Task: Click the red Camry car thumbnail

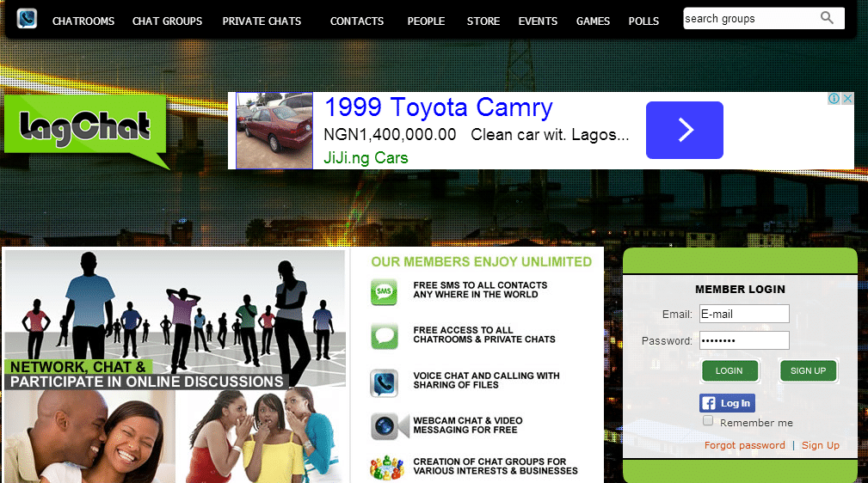Action: (x=274, y=131)
